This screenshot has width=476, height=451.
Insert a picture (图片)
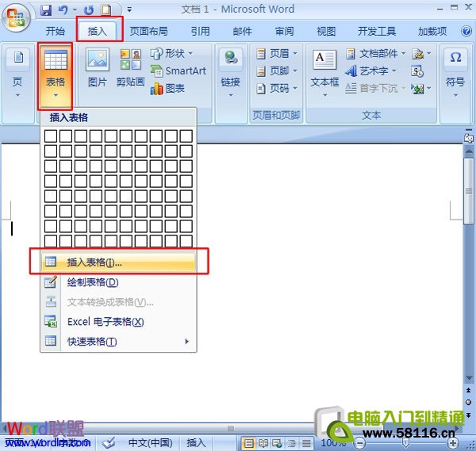pyautogui.click(x=97, y=67)
